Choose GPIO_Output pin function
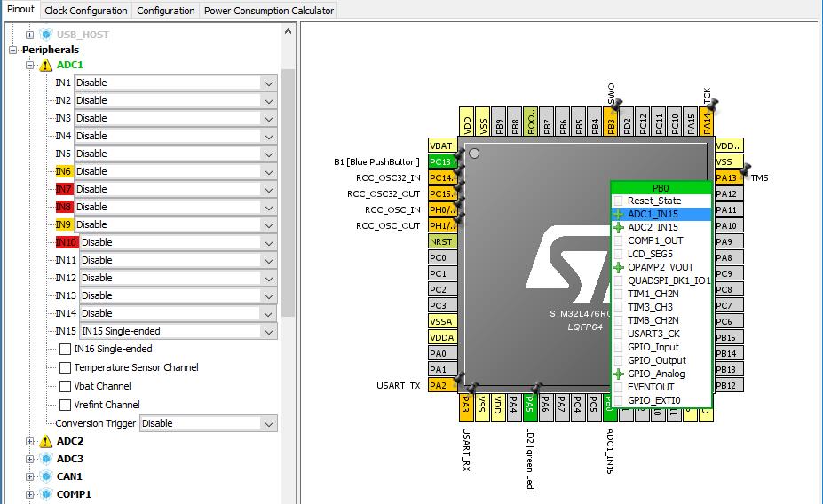 click(x=661, y=360)
